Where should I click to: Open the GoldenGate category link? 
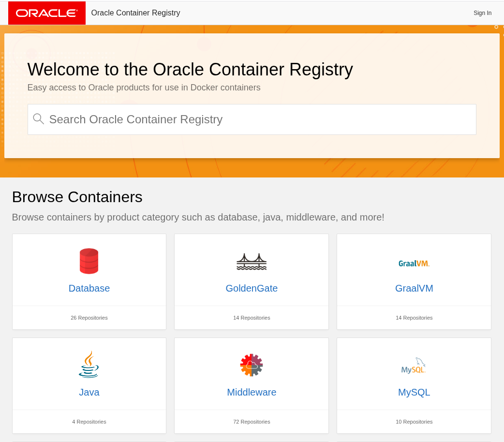coord(252,288)
